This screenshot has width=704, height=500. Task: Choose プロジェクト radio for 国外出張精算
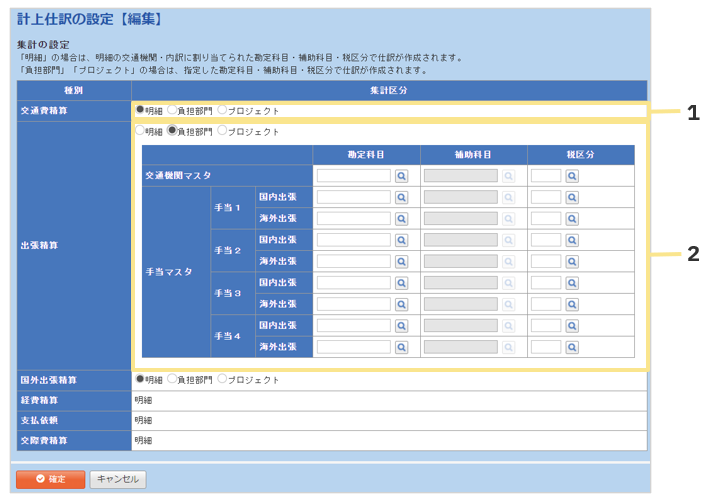coord(222,380)
